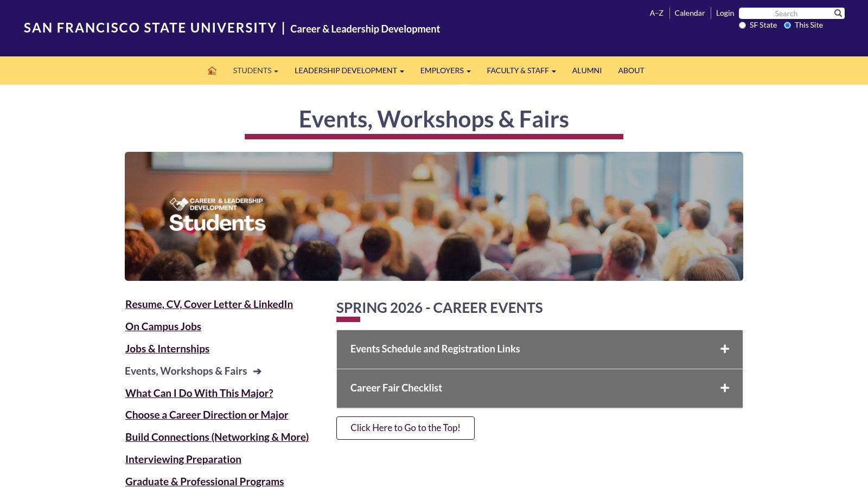
Task: Click the Events, Workshops & Fairs page heading
Action: click(x=434, y=119)
